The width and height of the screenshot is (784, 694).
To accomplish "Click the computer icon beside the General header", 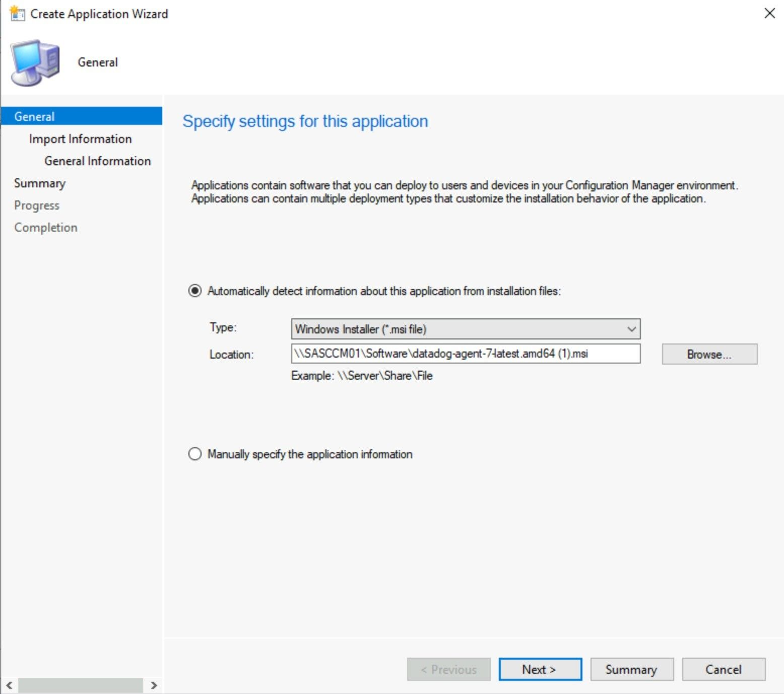I will (x=35, y=63).
